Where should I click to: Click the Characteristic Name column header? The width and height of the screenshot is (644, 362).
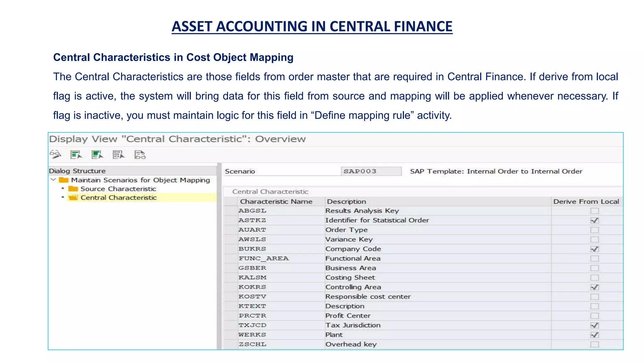pyautogui.click(x=281, y=201)
